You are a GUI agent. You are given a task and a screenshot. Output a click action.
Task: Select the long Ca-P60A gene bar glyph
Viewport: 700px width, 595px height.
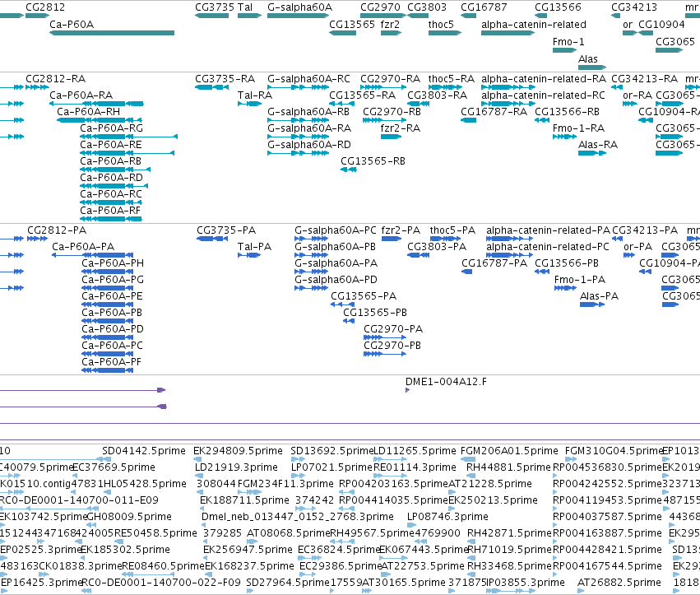(112, 33)
